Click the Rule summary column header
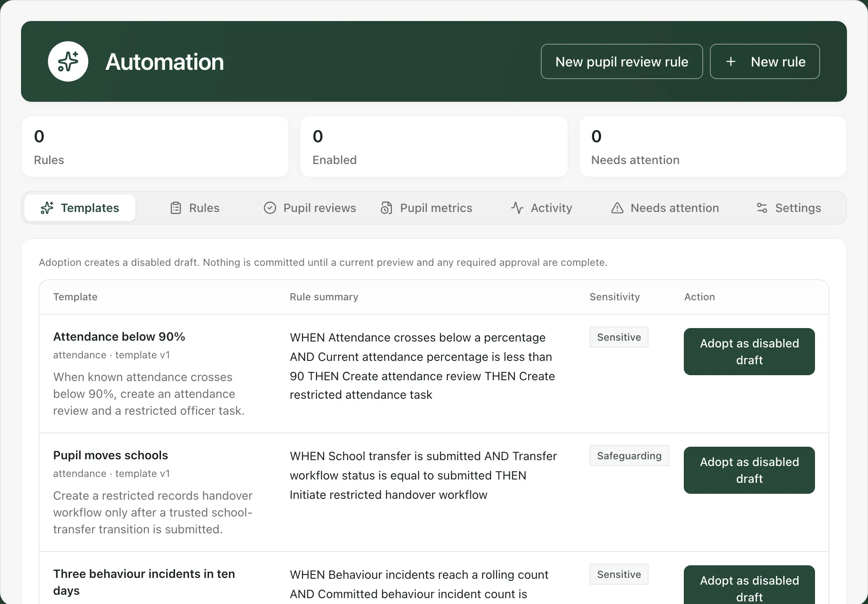The image size is (868, 604). click(324, 297)
